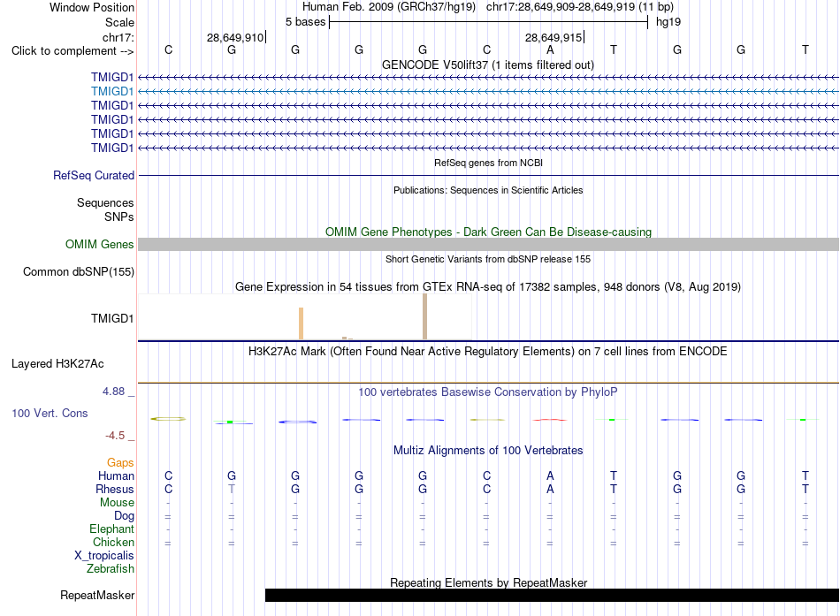Click the Sequences publications track label

[x=105, y=202]
